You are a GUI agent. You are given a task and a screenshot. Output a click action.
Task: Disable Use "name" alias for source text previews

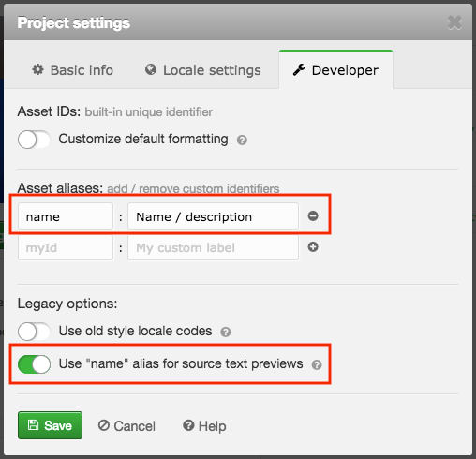(x=34, y=364)
